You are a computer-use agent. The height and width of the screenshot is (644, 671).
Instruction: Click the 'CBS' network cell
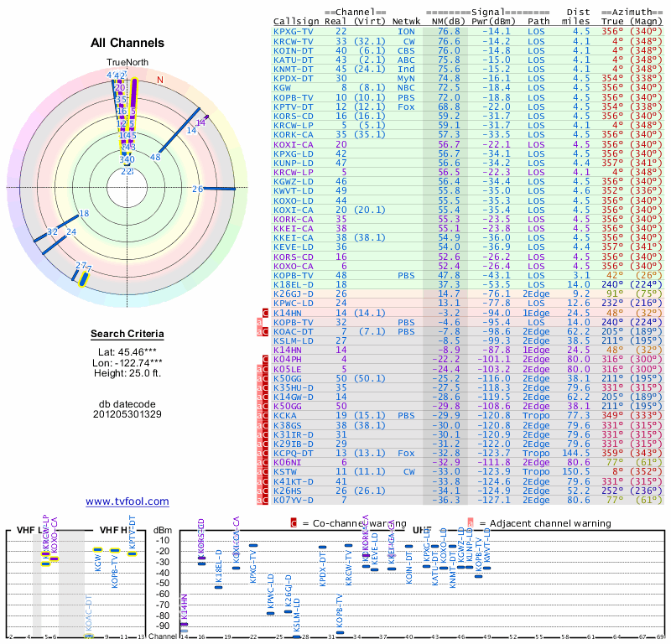point(407,50)
